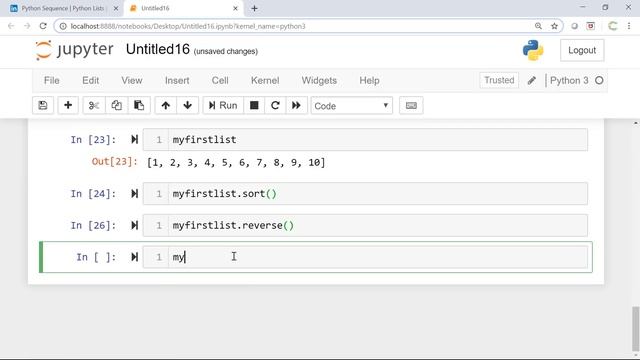
Task: Restart kernel and run all cells icon
Action: tap(296, 106)
